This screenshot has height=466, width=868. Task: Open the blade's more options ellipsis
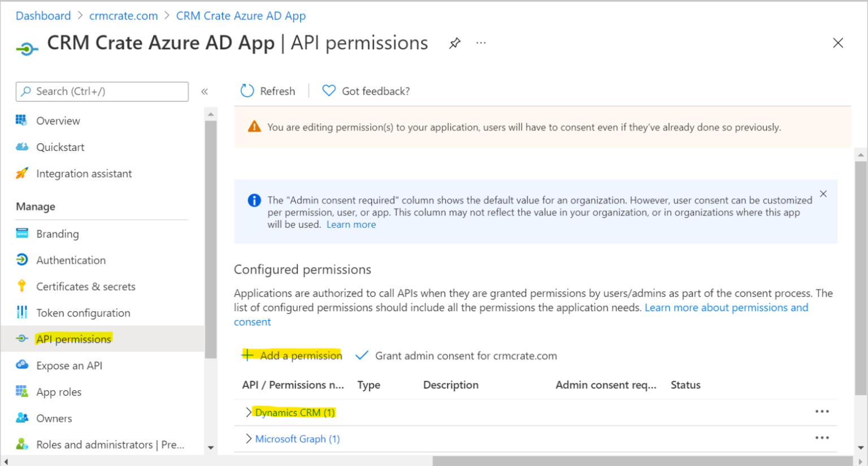click(x=481, y=42)
